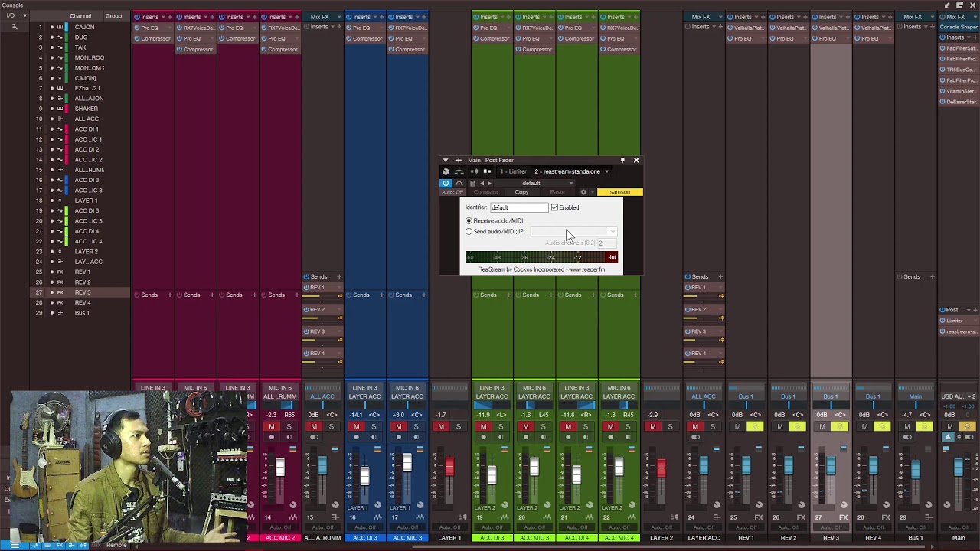Click the Identifier text field
The image size is (980, 551).
520,207
